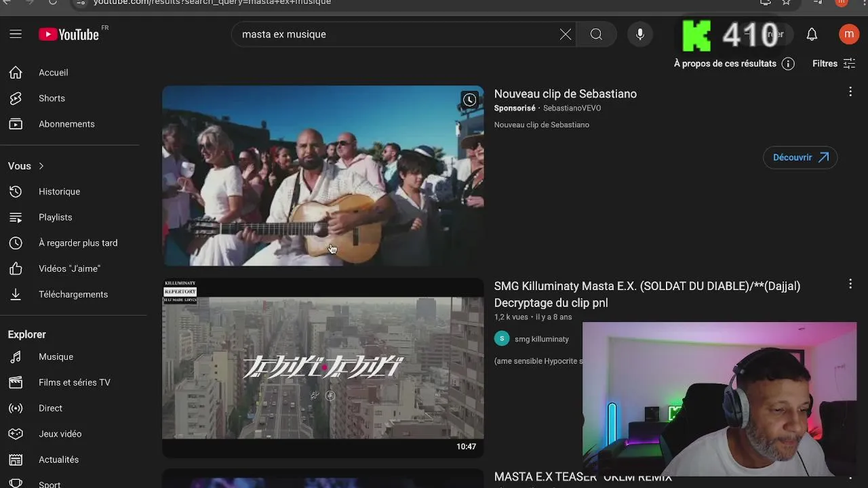Open smg killuminaty channel name
This screenshot has height=488, width=868.
[x=541, y=339]
